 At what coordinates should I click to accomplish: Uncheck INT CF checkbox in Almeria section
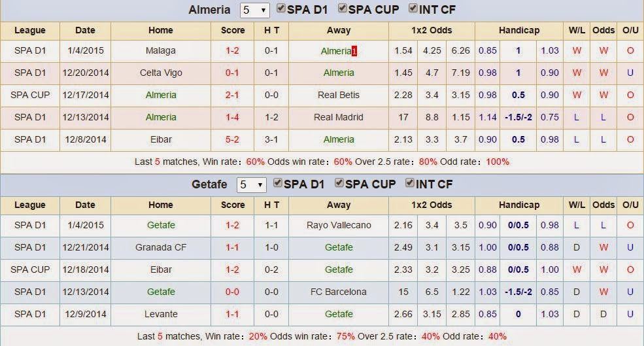pos(413,9)
